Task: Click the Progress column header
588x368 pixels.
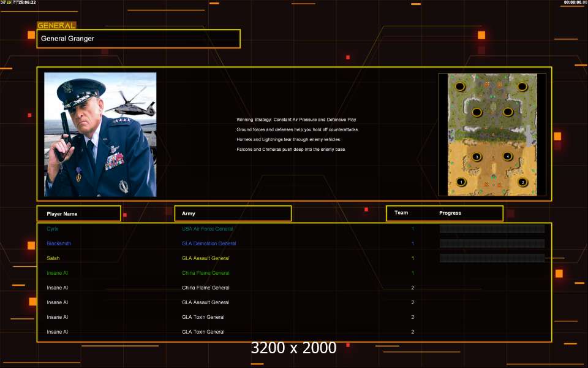Action: (x=450, y=213)
